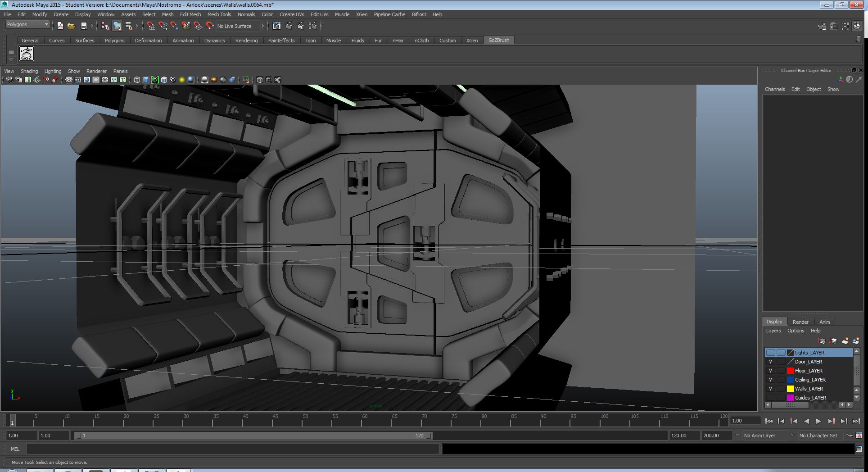868x472 pixels.
Task: Click the red swatch of Floor_LAYER
Action: pos(790,371)
